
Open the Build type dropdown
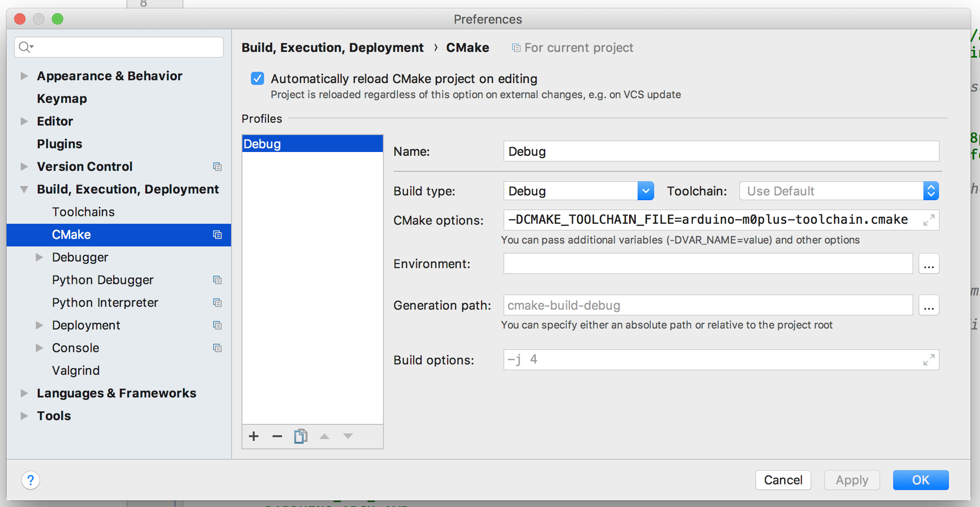[x=646, y=191]
